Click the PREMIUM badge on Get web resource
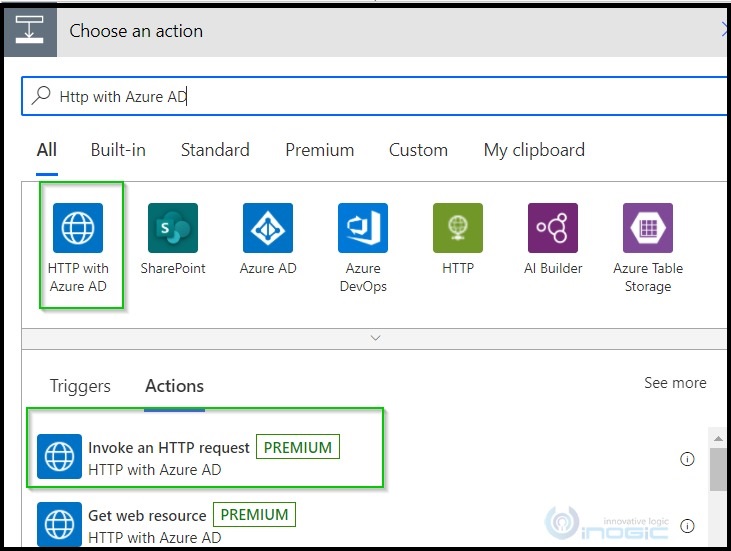This screenshot has width=731, height=551. pos(255,515)
